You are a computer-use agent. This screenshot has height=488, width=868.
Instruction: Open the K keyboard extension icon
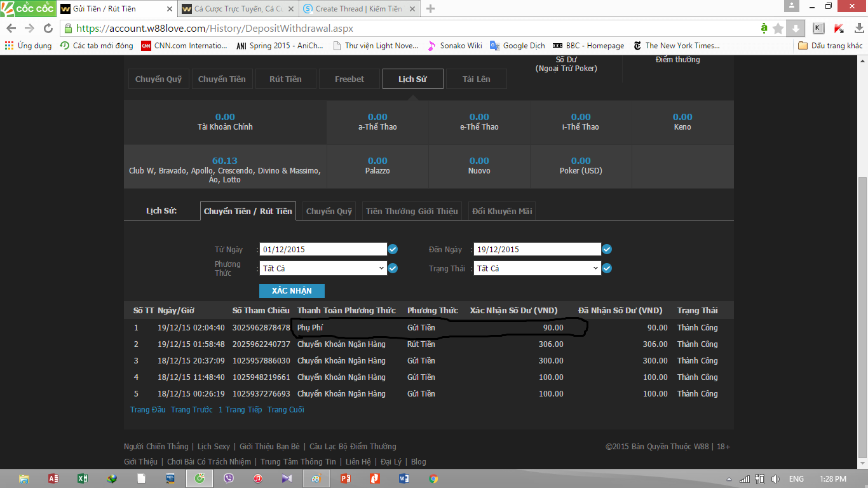[x=818, y=29]
